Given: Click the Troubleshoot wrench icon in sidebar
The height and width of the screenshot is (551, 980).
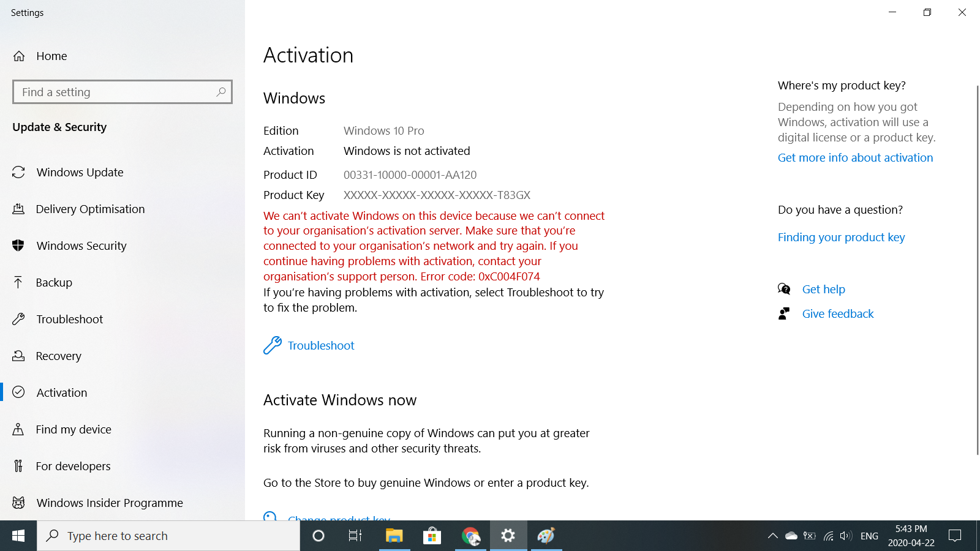Looking at the screenshot, I should (x=19, y=319).
